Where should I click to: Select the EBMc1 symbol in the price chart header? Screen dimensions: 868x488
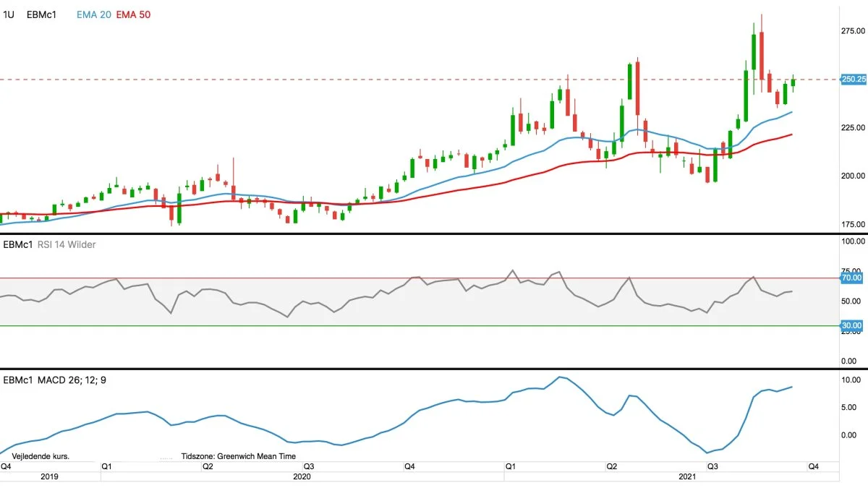[41, 14]
